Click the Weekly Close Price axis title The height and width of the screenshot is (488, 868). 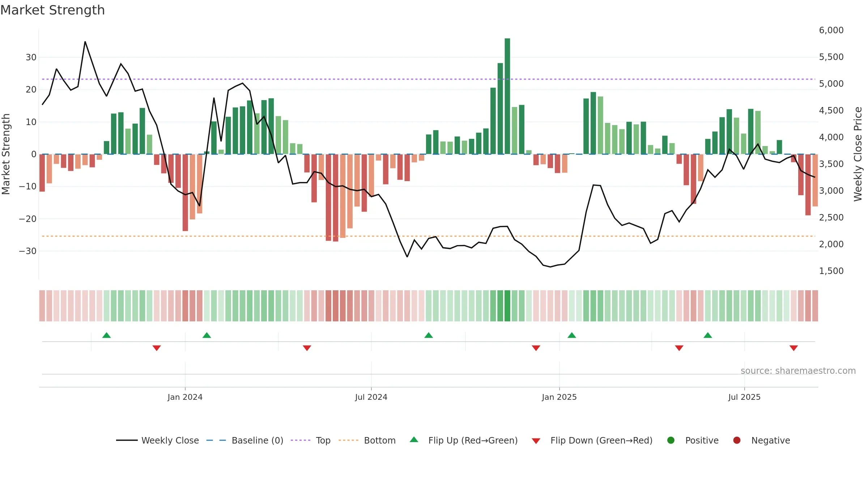[858, 154]
